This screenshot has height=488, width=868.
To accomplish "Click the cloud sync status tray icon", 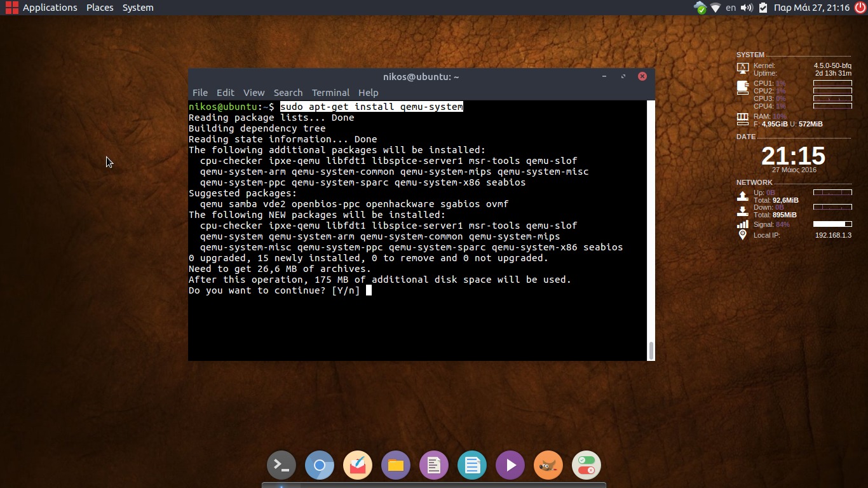I will click(x=700, y=8).
